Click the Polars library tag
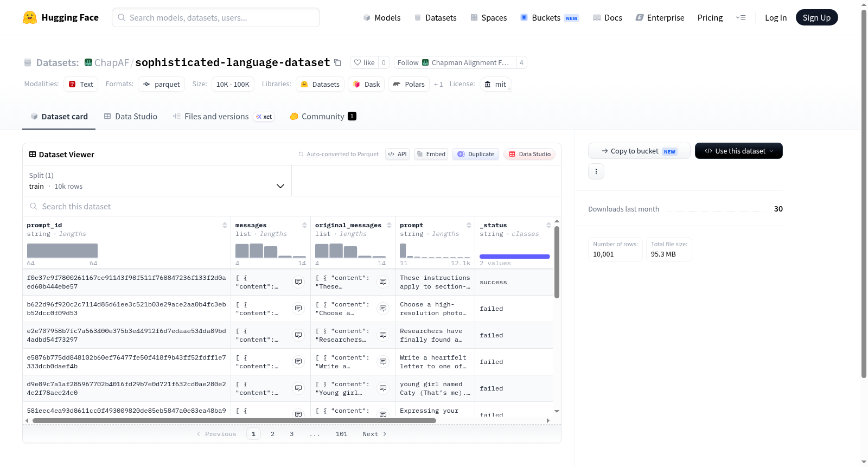 click(x=409, y=84)
